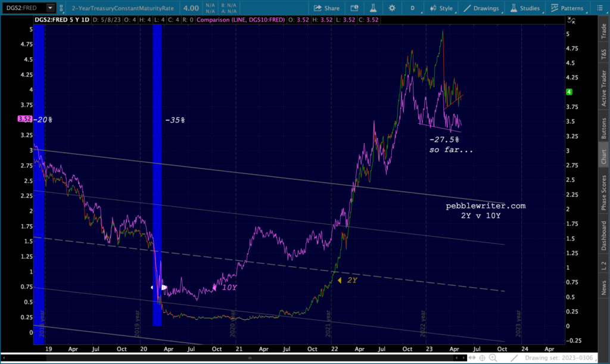610x364 pixels.
Task: Click the scroll-left arrow near zoom icons
Action: coord(457,358)
